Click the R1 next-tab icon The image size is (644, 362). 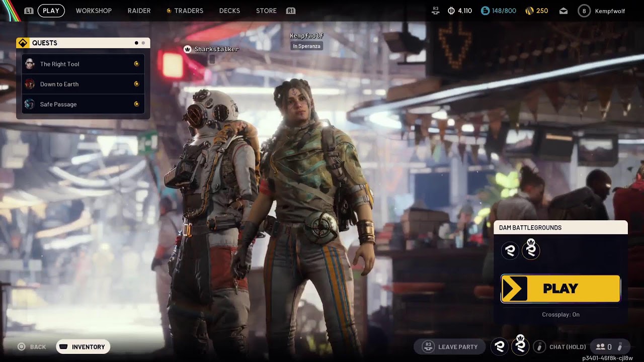290,11
